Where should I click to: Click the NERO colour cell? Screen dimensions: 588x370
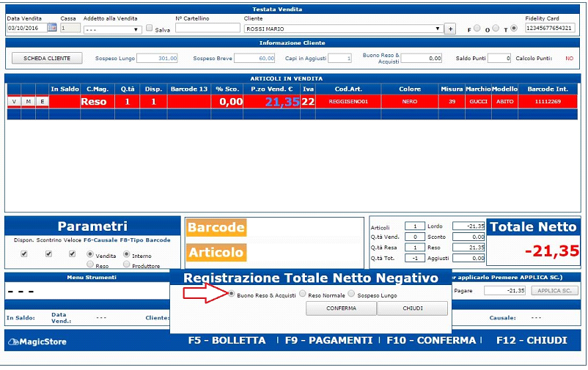coord(410,102)
